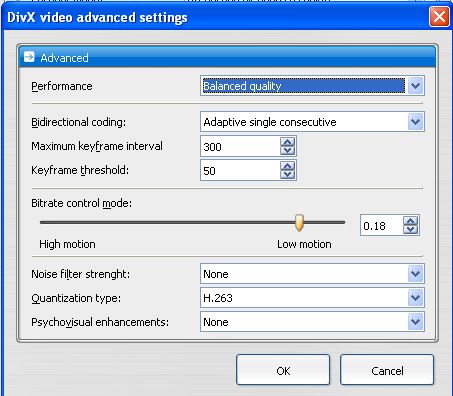The height and width of the screenshot is (396, 453).
Task: Increase the Maximum keyframe interval value
Action: (x=288, y=142)
